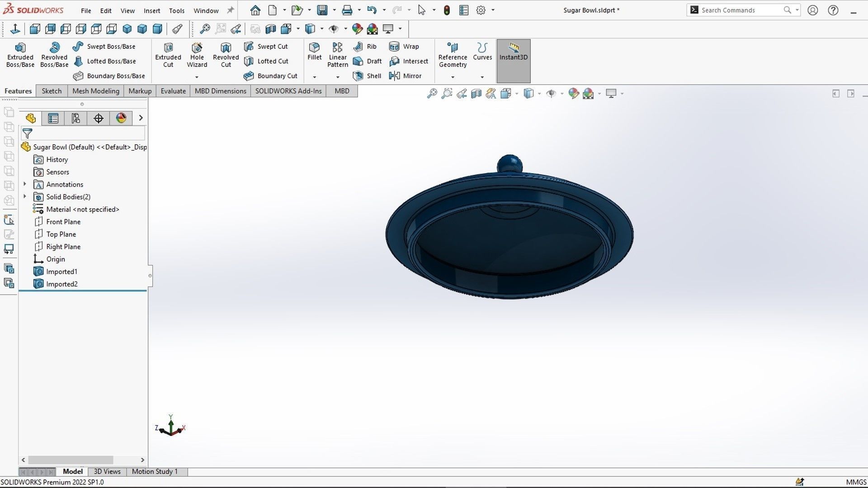Screen dimensions: 868x488
Task: Open the Insert menu
Action: [x=152, y=10]
